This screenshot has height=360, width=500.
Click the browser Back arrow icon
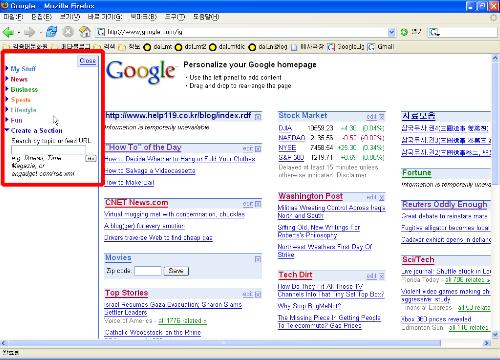coord(8,32)
